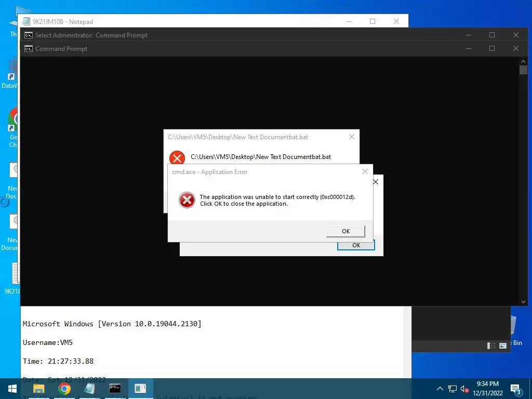Click the Notepad title bar icon

pyautogui.click(x=26, y=21)
